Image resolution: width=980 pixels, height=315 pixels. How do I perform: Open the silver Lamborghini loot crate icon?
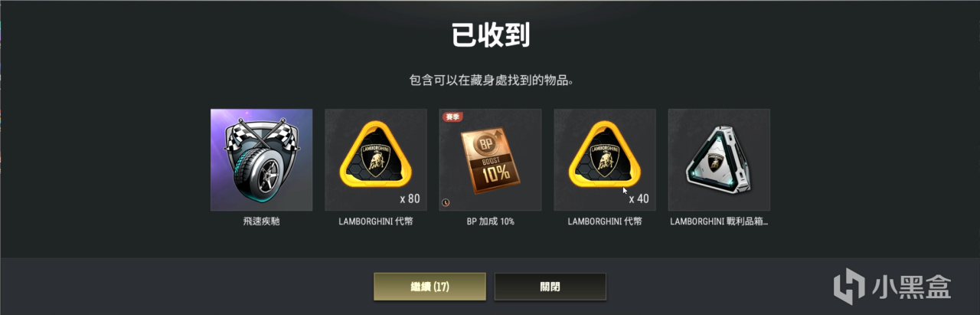[719, 159]
